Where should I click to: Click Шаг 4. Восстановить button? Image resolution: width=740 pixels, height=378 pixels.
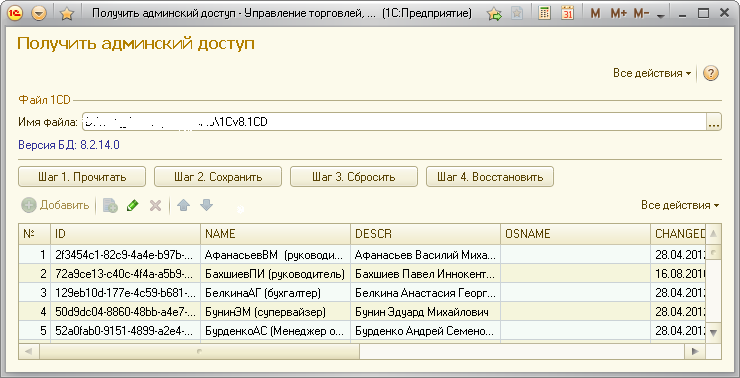click(490, 177)
